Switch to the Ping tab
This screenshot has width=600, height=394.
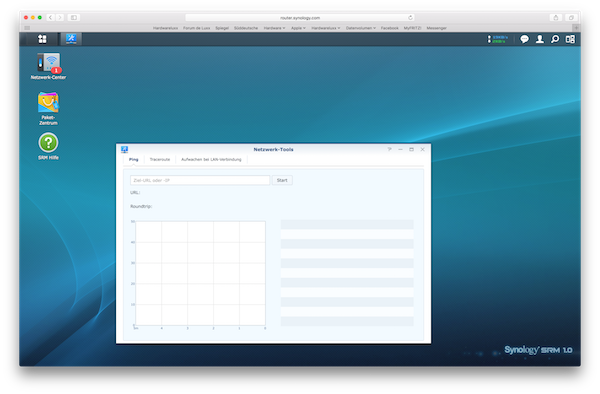click(x=134, y=159)
